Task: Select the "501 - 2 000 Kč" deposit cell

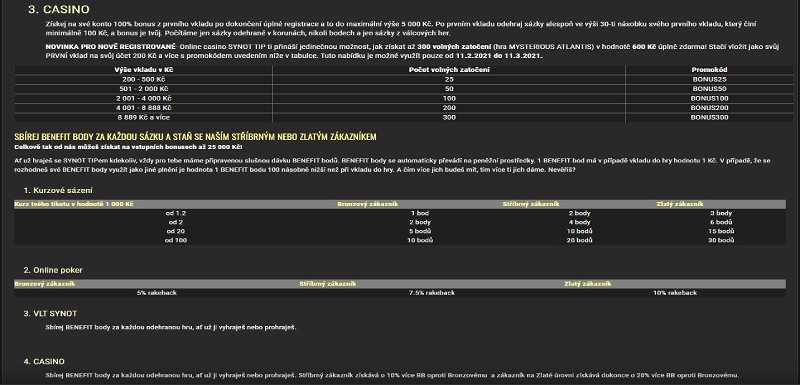Action: coord(143,89)
